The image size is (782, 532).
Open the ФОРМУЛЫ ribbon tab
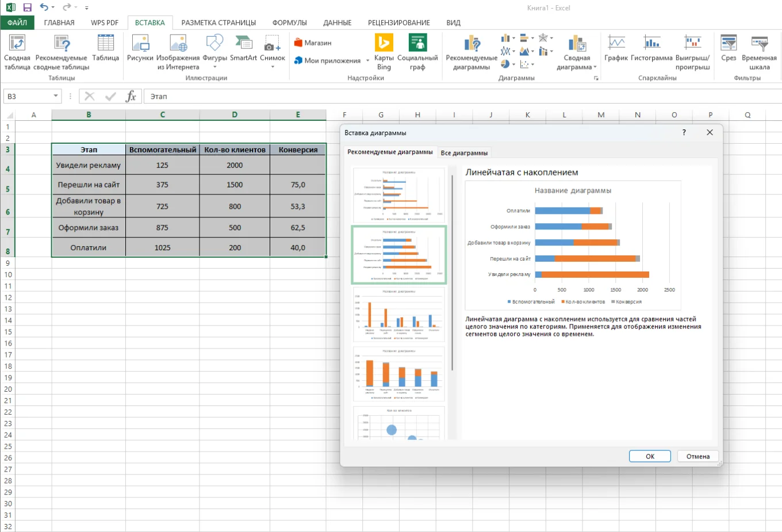(x=289, y=22)
